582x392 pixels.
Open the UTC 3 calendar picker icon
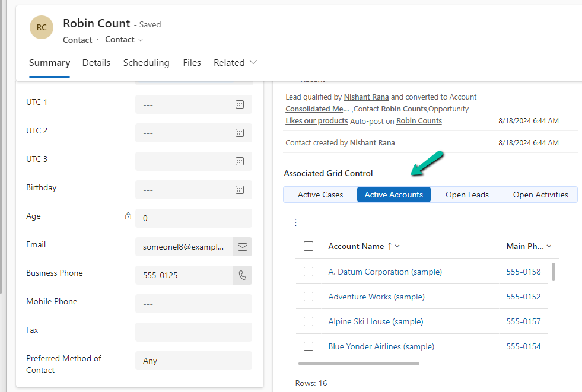(240, 161)
